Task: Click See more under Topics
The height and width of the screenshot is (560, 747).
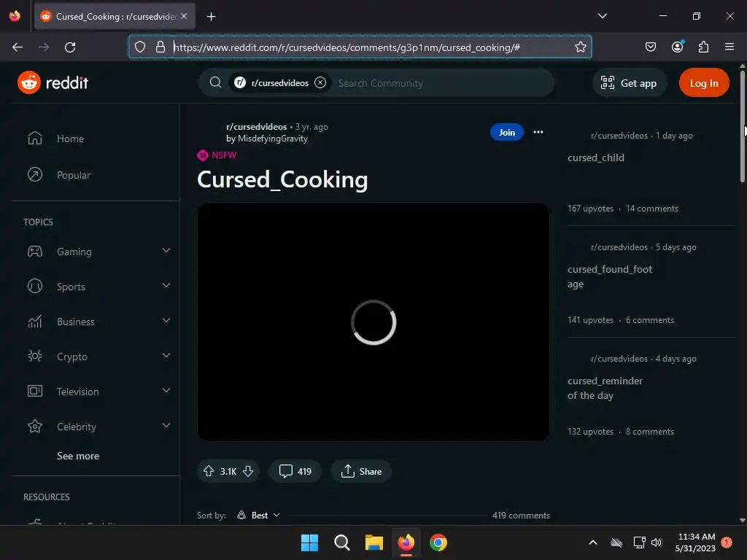Action: click(x=78, y=456)
